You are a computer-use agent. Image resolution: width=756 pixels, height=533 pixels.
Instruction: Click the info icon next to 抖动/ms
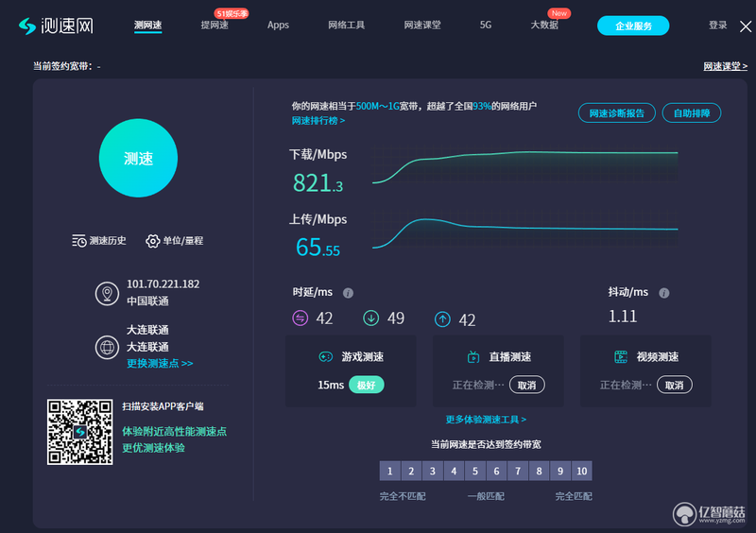point(664,293)
